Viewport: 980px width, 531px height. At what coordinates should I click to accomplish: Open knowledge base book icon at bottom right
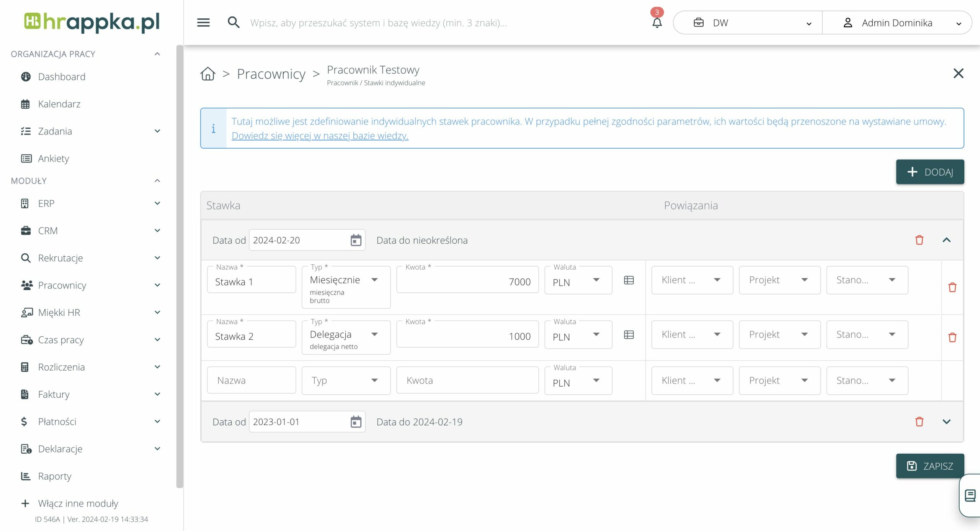coord(970,495)
